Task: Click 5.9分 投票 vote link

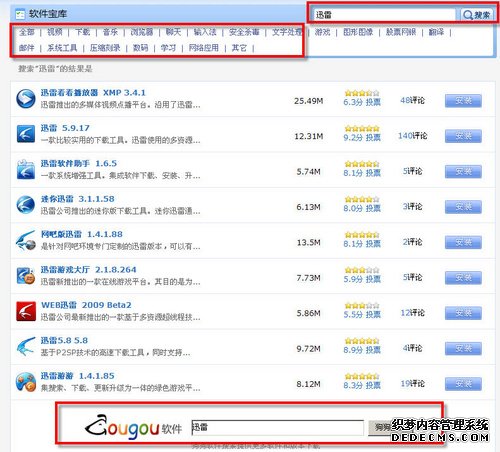Action: point(362,279)
